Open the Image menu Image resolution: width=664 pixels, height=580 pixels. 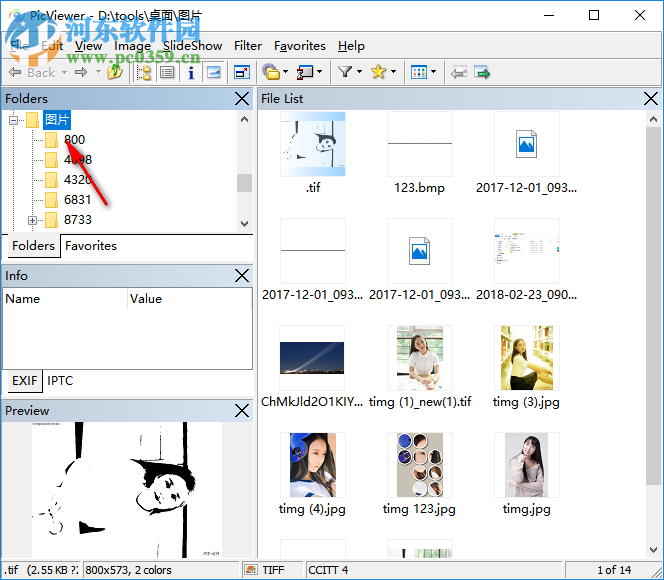coord(133,46)
